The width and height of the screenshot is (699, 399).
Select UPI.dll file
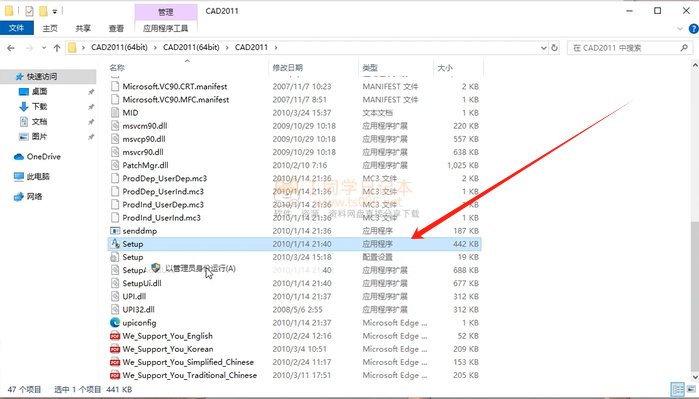(134, 296)
